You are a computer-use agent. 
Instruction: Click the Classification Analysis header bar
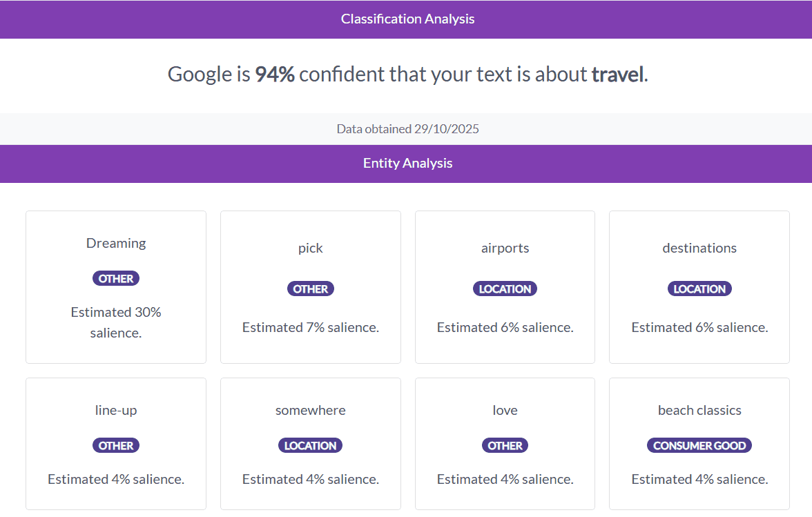click(x=407, y=19)
